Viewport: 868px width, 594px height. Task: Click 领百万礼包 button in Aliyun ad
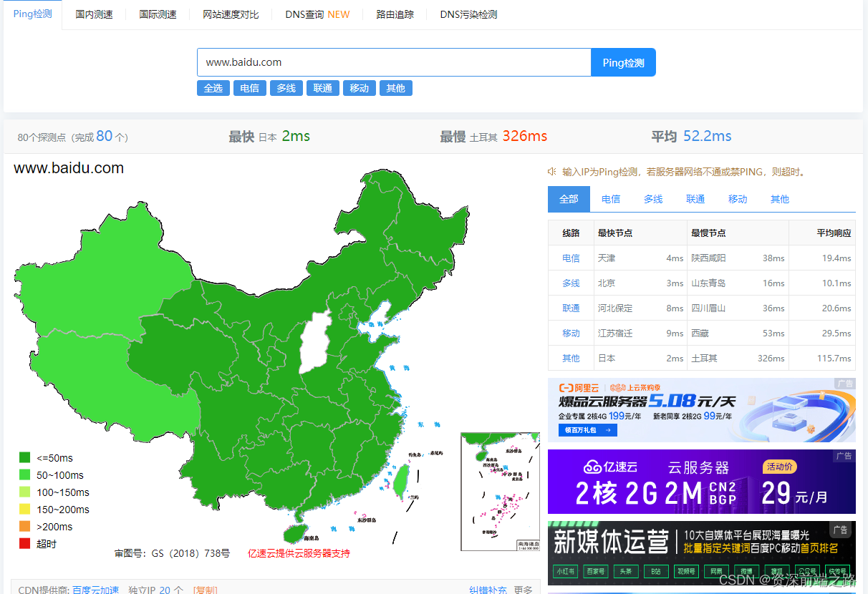pyautogui.click(x=588, y=430)
